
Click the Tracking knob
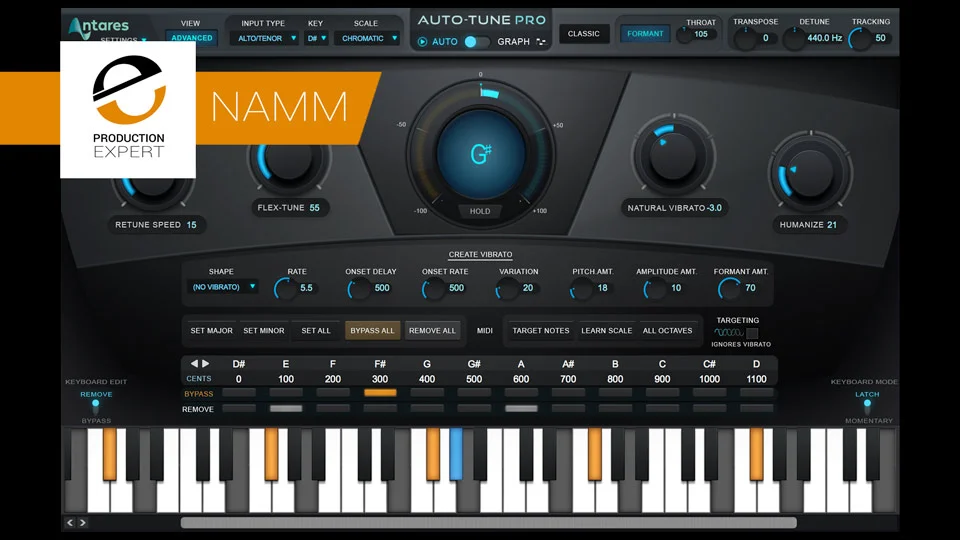coord(860,39)
